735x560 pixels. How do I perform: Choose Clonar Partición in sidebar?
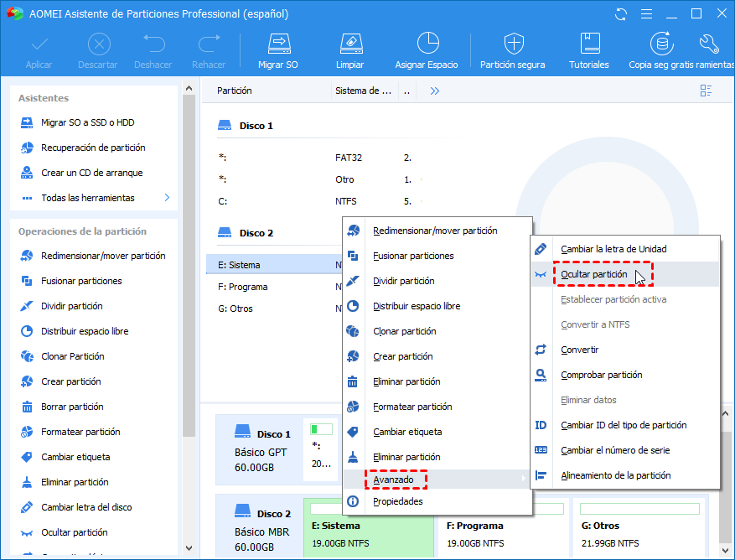(x=73, y=356)
